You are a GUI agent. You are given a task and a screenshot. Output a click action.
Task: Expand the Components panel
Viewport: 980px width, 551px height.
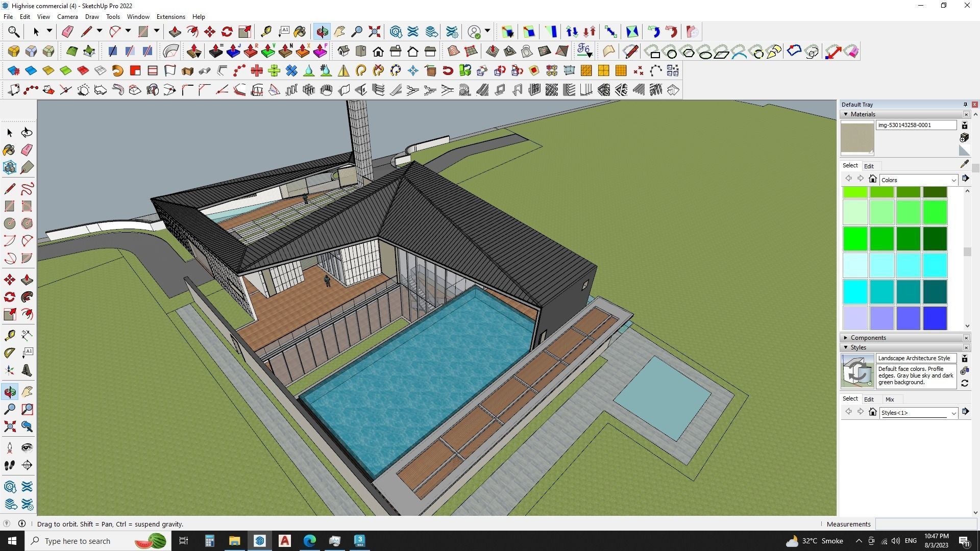pos(846,338)
